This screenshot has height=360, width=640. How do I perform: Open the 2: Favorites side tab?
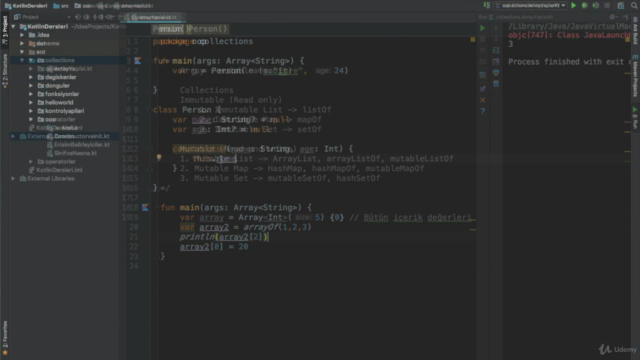5,338
